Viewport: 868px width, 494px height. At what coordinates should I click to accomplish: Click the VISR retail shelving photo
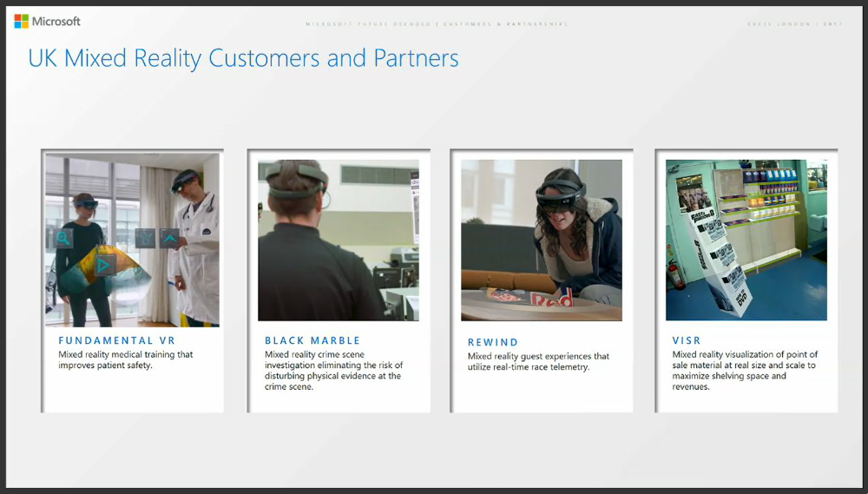pos(746,240)
